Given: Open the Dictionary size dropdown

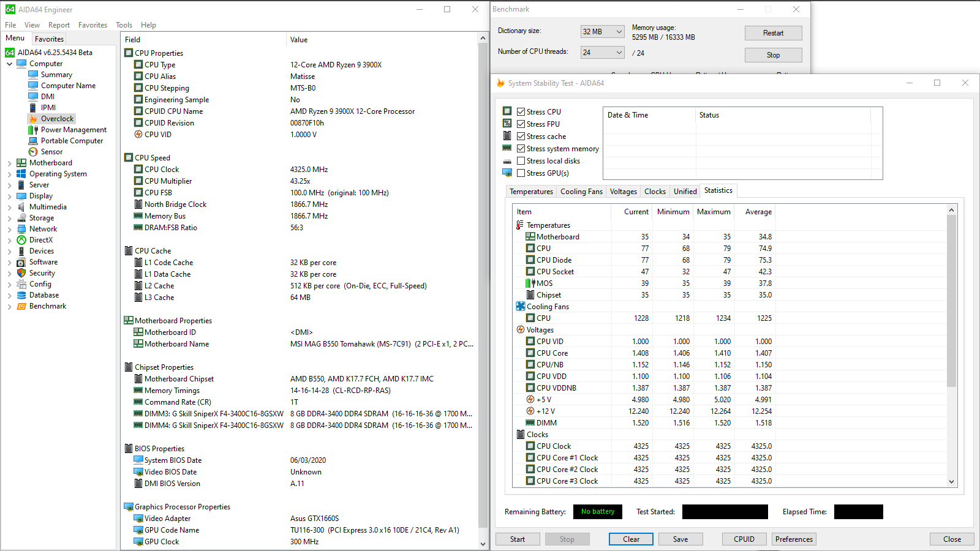Looking at the screenshot, I should click(602, 32).
